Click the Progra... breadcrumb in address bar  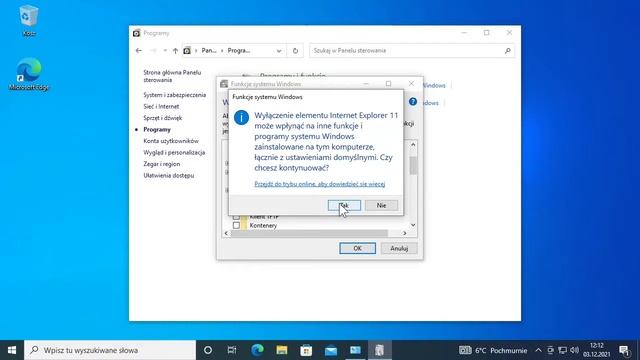pos(239,51)
